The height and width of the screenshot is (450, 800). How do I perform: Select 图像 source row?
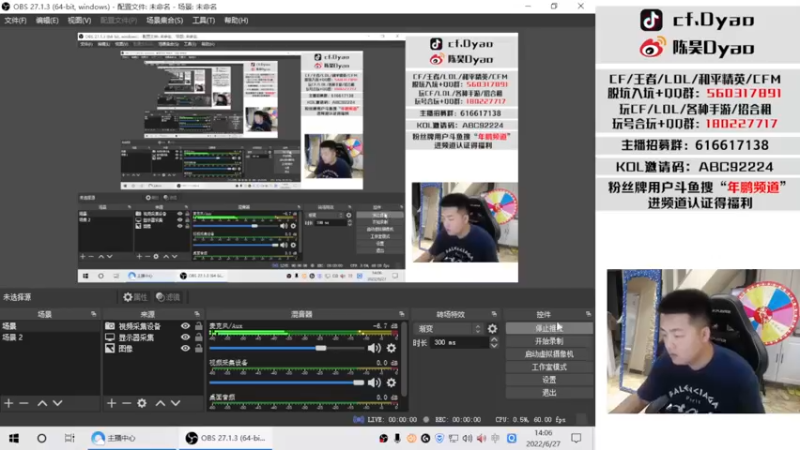[153, 348]
